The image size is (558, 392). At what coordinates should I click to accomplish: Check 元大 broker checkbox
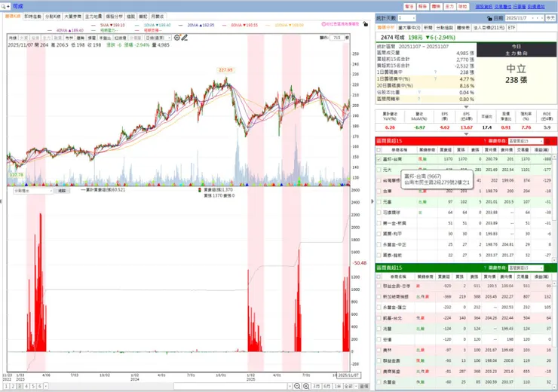click(x=379, y=170)
